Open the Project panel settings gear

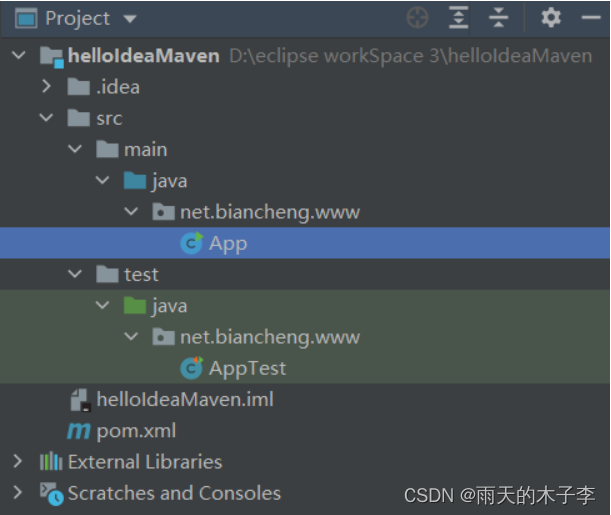point(551,18)
